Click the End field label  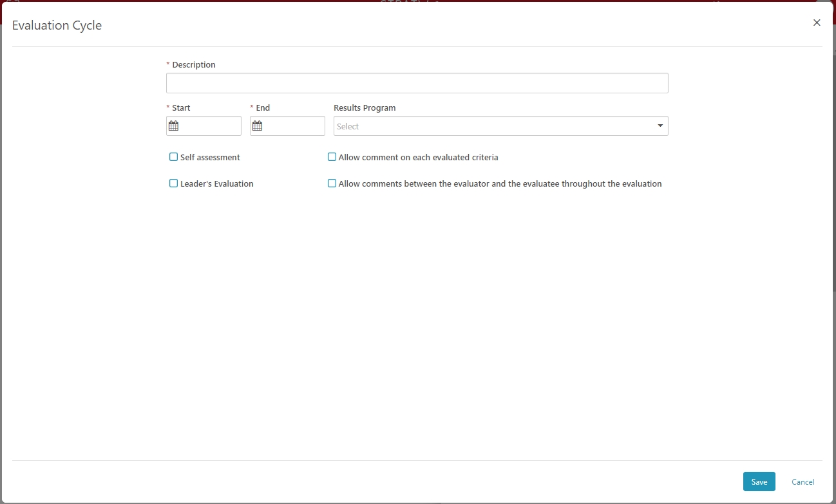pyautogui.click(x=263, y=108)
